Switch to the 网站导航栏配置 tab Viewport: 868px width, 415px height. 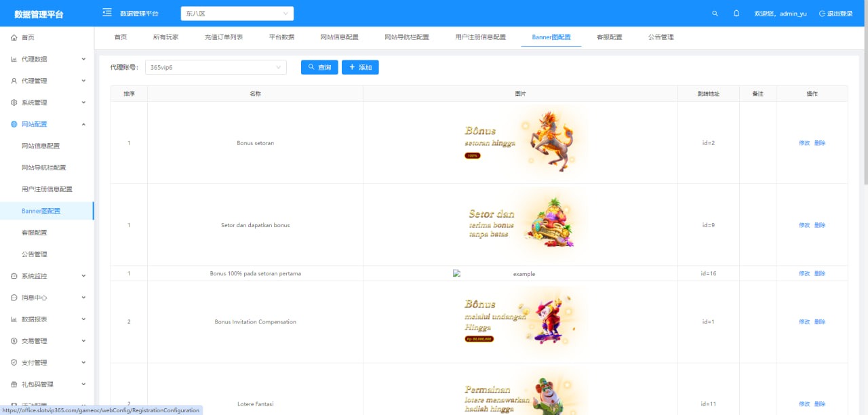point(407,37)
